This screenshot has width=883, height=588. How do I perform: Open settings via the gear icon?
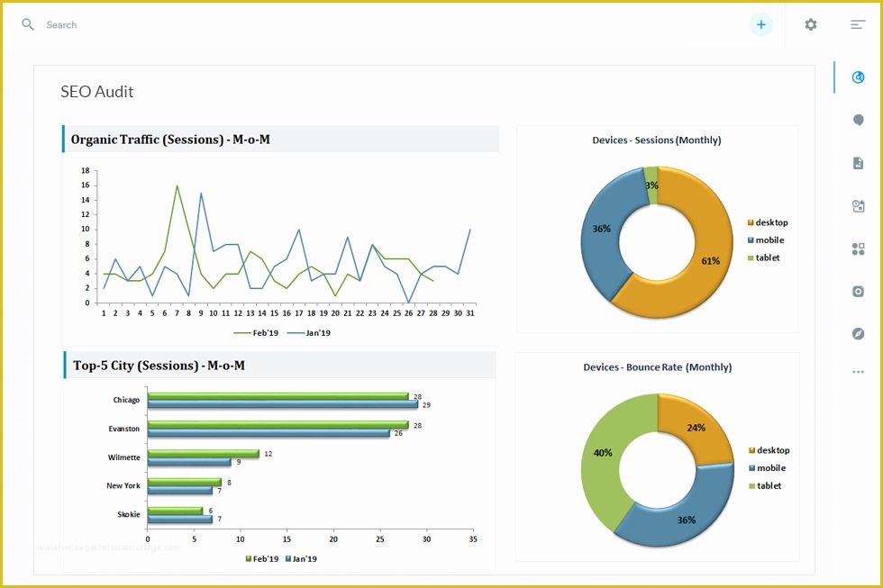(x=810, y=24)
